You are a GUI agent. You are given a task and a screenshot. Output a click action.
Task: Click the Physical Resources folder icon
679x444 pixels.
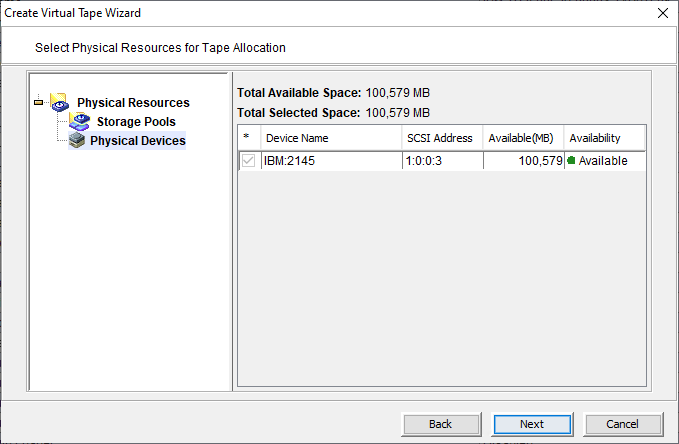click(59, 102)
